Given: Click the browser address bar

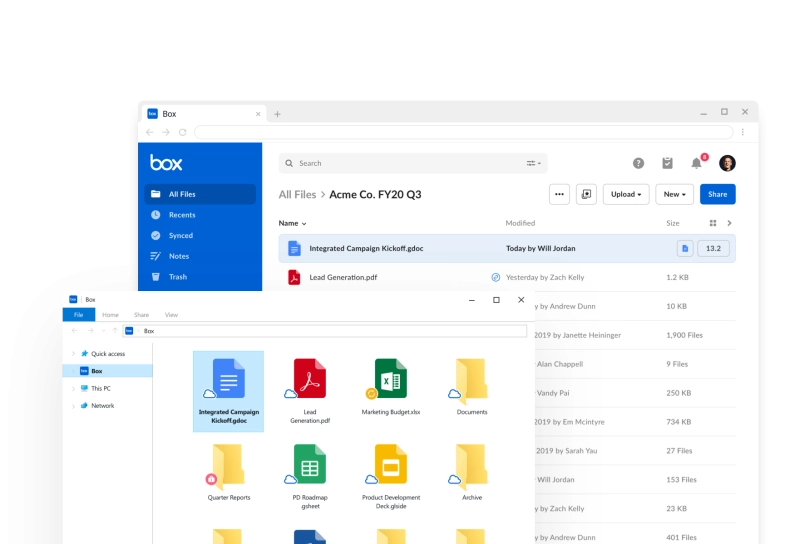Looking at the screenshot, I should click(464, 132).
